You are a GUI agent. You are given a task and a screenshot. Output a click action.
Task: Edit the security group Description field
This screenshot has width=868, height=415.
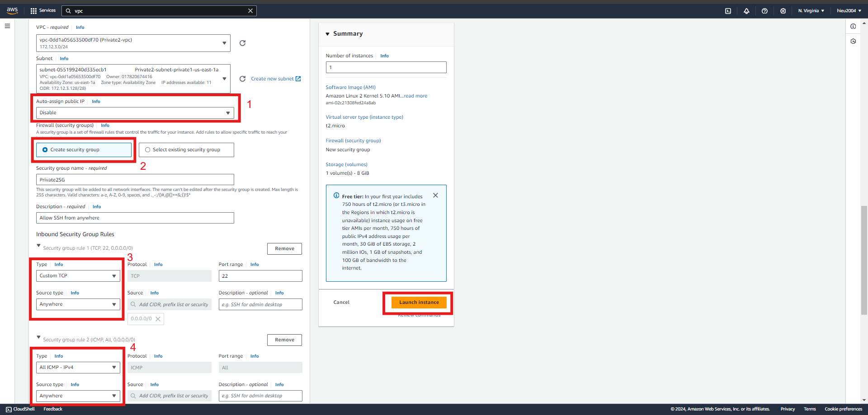(135, 218)
